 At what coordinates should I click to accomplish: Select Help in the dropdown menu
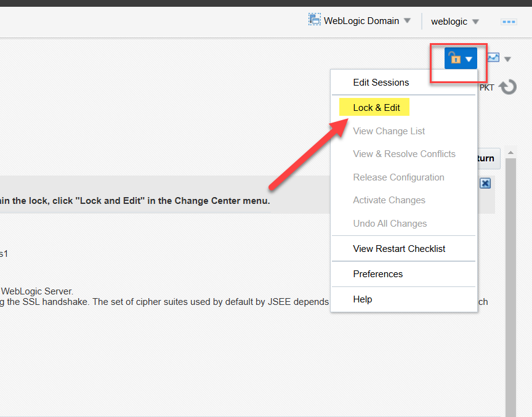coord(362,299)
